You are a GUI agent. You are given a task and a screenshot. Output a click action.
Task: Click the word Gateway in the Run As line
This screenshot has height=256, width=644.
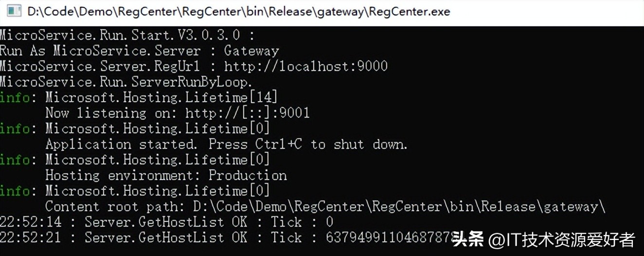click(251, 51)
